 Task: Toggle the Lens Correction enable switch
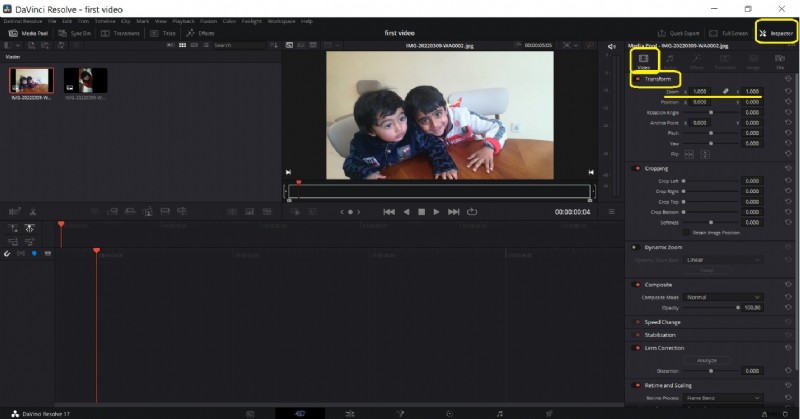click(x=637, y=348)
